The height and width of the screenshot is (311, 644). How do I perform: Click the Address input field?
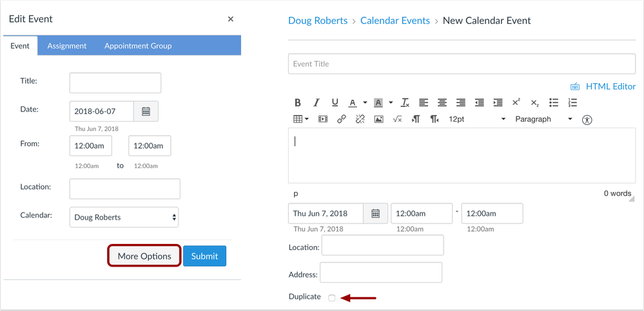click(x=381, y=272)
